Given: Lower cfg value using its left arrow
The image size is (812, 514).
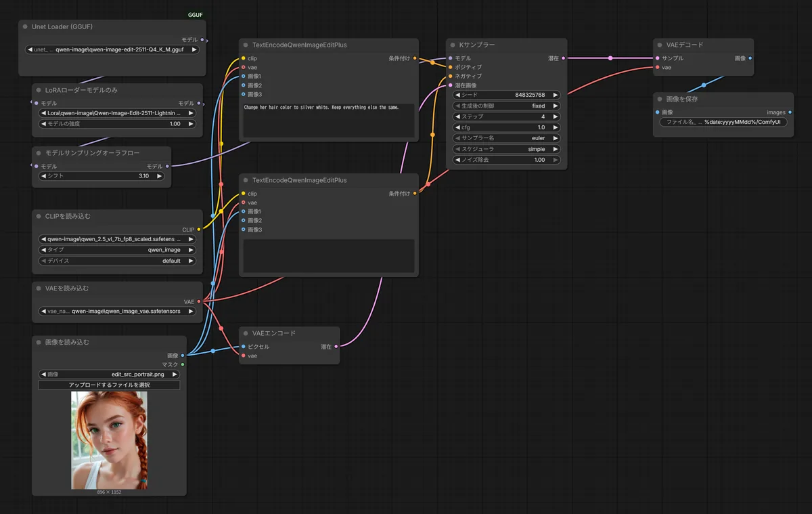Looking at the screenshot, I should (x=457, y=127).
